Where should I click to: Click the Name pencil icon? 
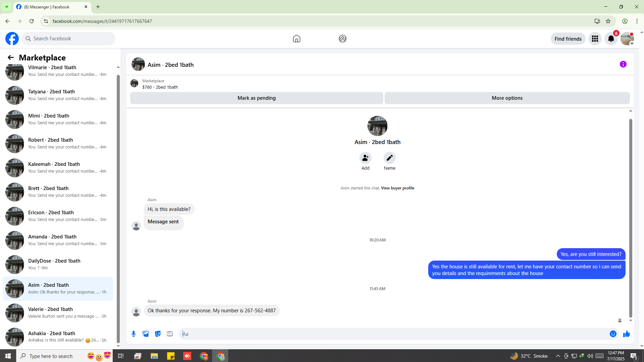tap(390, 158)
